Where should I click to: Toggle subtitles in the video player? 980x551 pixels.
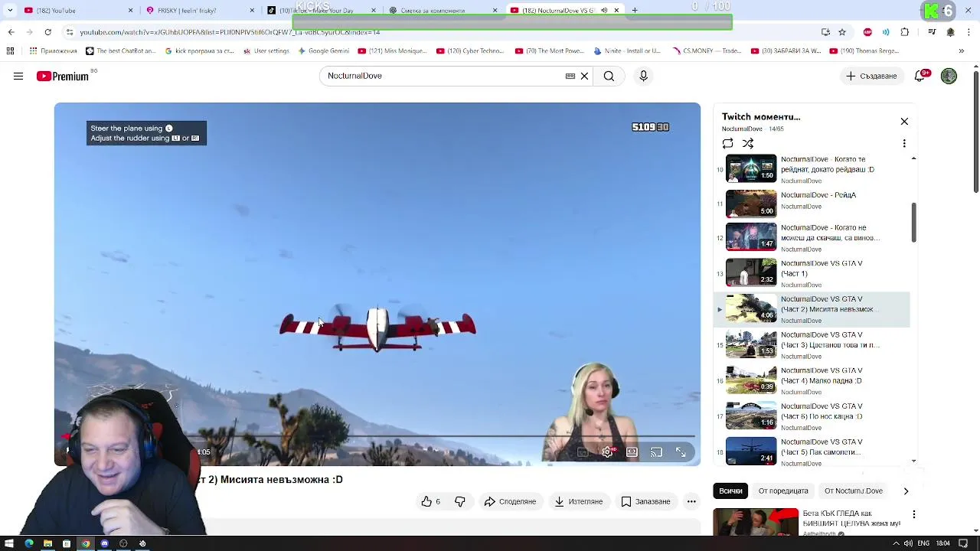(583, 452)
